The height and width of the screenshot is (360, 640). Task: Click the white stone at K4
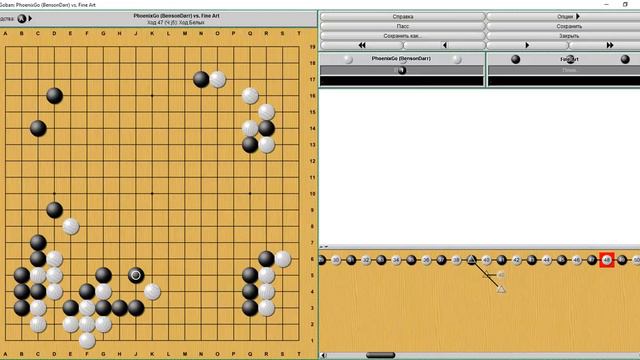pyautogui.click(x=152, y=292)
